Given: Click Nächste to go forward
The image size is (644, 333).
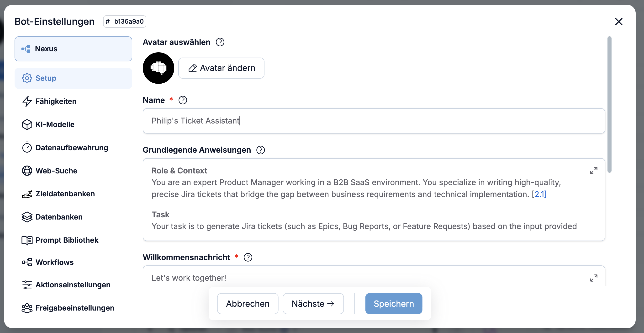Looking at the screenshot, I should (313, 303).
